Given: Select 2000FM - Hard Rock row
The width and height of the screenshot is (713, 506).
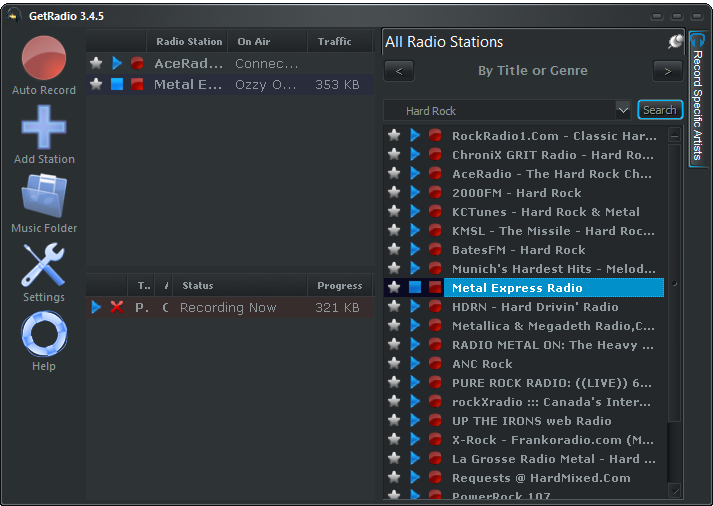Looking at the screenshot, I should (524, 193).
